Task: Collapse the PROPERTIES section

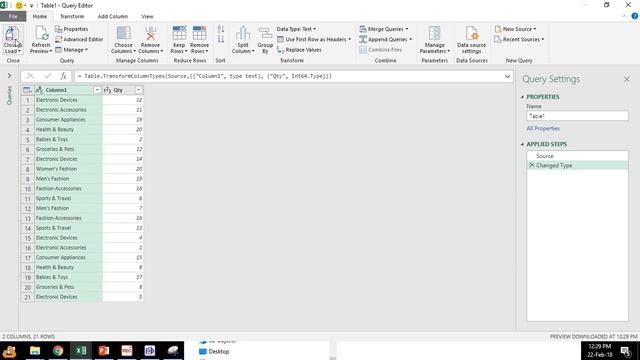Action: tap(522, 97)
